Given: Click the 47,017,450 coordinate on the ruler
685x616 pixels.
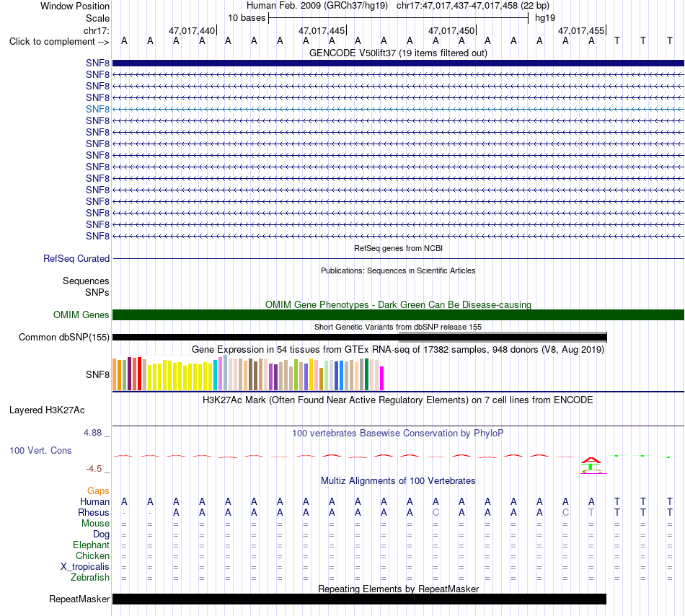Looking at the screenshot, I should (x=451, y=30).
